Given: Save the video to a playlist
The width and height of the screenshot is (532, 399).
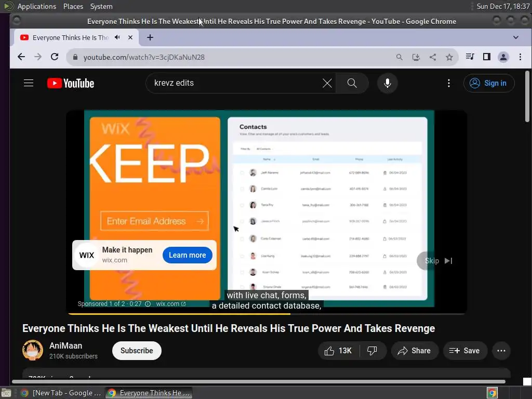Looking at the screenshot, I should tap(465, 351).
